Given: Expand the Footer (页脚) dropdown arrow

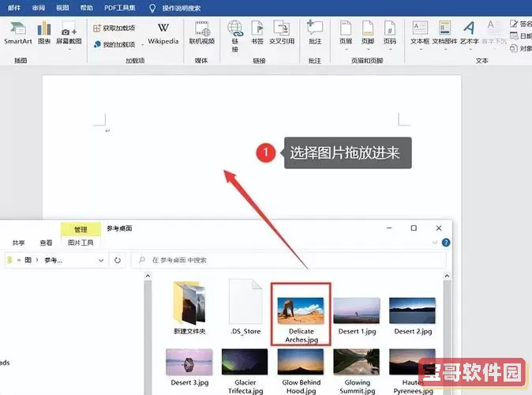Looking at the screenshot, I should tap(368, 49).
